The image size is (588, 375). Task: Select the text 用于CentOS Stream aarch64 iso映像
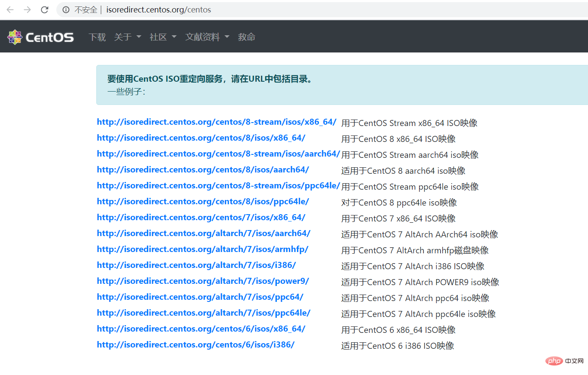[x=410, y=155]
